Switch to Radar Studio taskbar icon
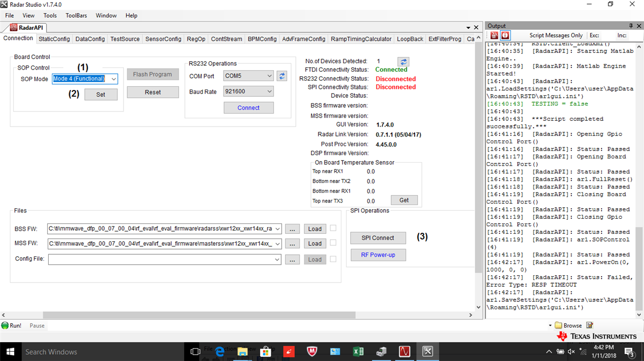Viewport: 644px width, 361px height. coord(427,352)
